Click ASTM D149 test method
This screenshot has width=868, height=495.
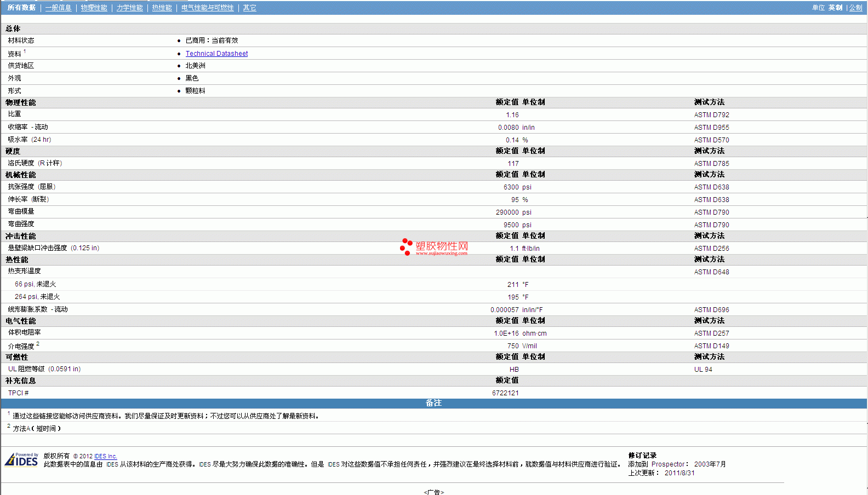click(x=711, y=346)
